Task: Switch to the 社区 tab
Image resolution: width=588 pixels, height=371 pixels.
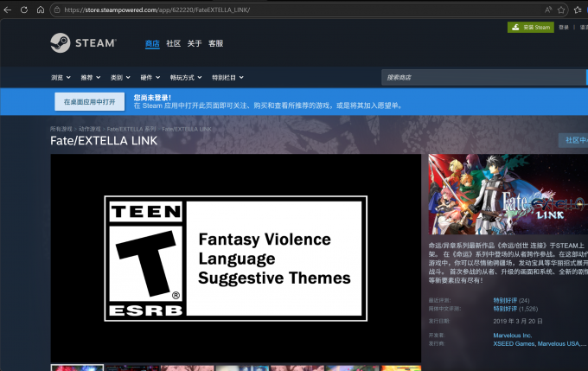Action: 174,43
